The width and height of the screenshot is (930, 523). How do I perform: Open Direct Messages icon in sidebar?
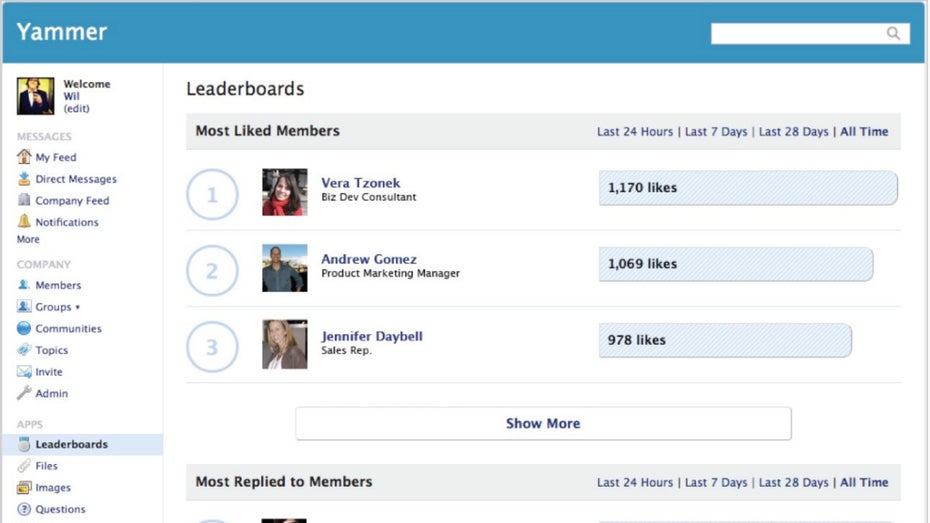click(x=24, y=179)
